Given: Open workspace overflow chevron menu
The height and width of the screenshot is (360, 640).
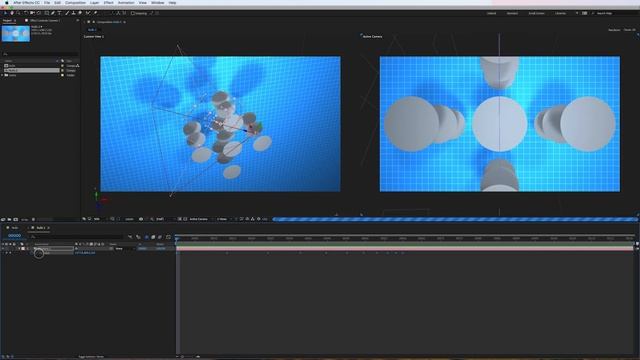Looking at the screenshot, I should coord(577,13).
